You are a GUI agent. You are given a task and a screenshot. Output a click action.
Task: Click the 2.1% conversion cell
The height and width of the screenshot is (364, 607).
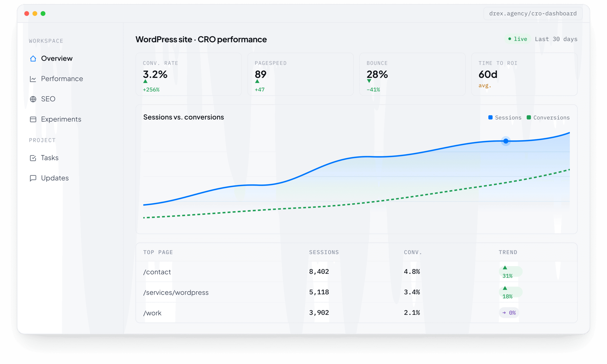tap(412, 313)
